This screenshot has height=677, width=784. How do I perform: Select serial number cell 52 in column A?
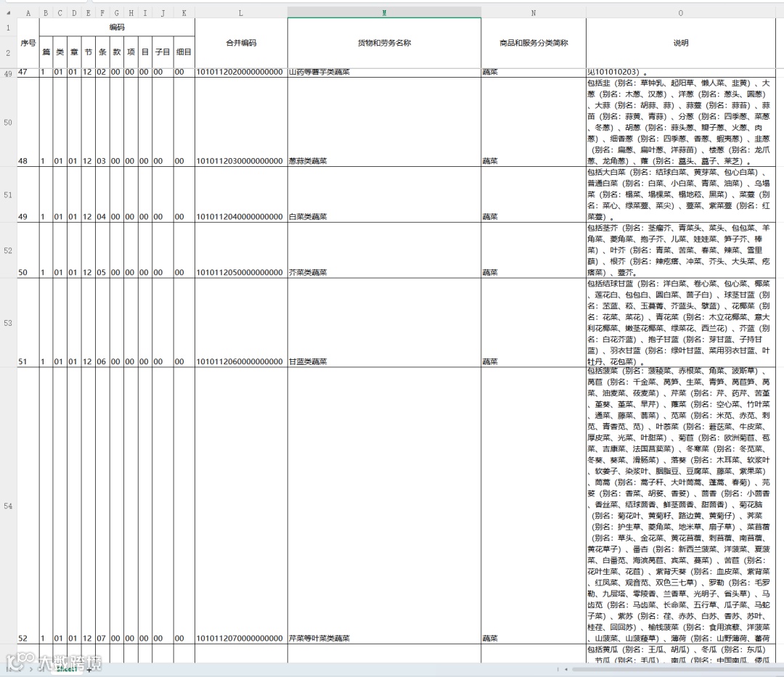point(28,506)
